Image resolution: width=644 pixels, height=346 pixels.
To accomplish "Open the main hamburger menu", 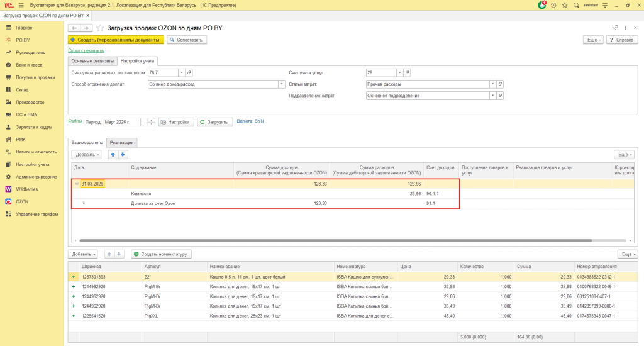I will [x=21, y=5].
